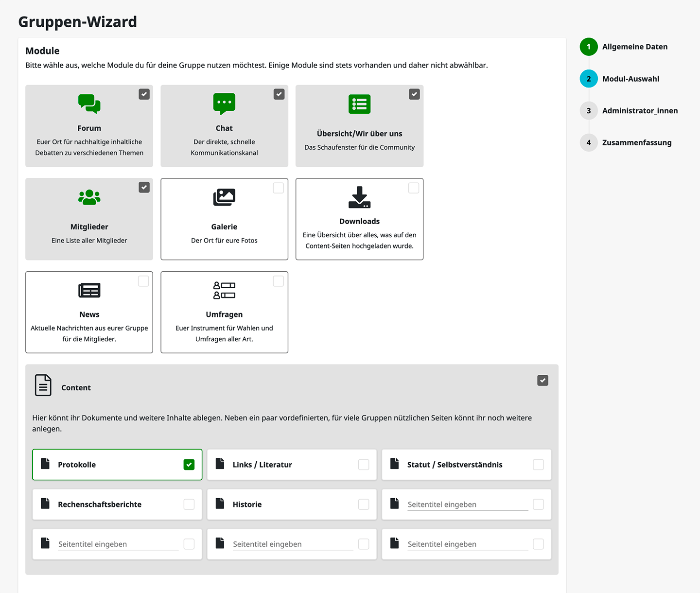The image size is (700, 593).
Task: Click the Mitglieder group icon
Action: click(89, 197)
